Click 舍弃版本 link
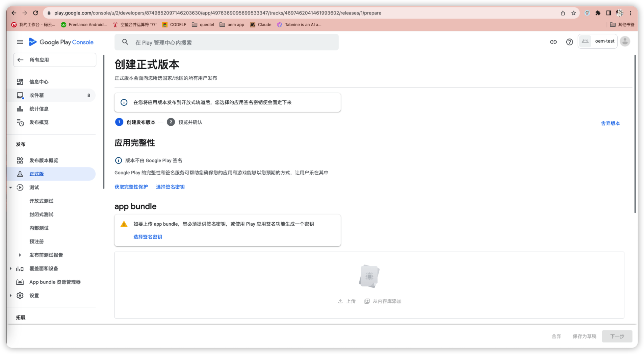 (x=610, y=123)
